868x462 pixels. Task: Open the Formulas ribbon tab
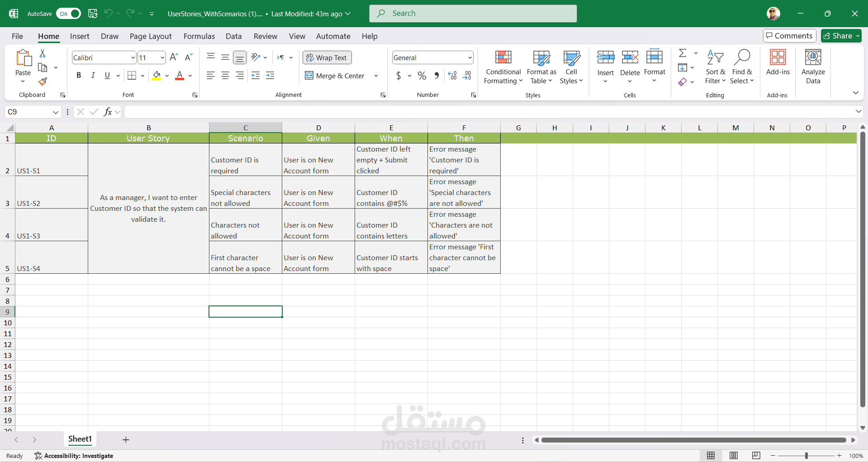pyautogui.click(x=199, y=36)
